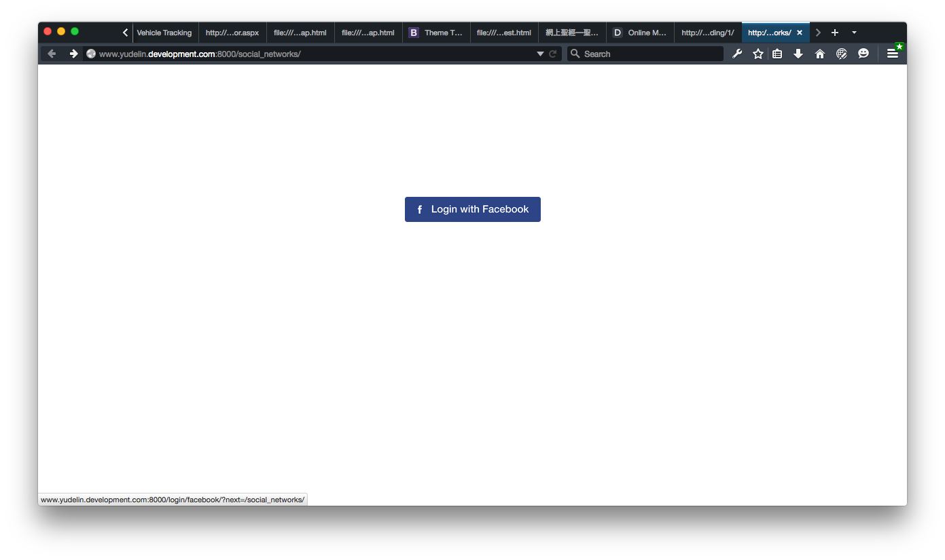Switch to the http://...ding/1/ tab
This screenshot has width=945, height=560.
coord(708,33)
